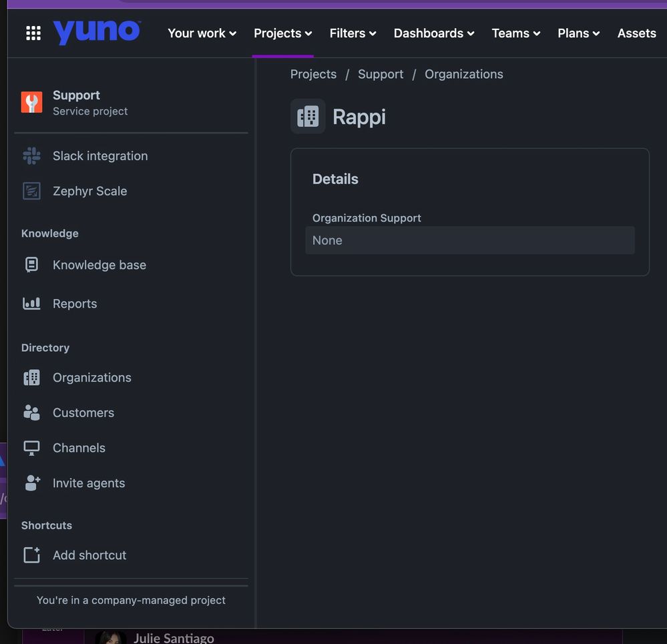This screenshot has height=644, width=667.
Task: Click the Invite agents person-plus icon
Action: (x=32, y=483)
